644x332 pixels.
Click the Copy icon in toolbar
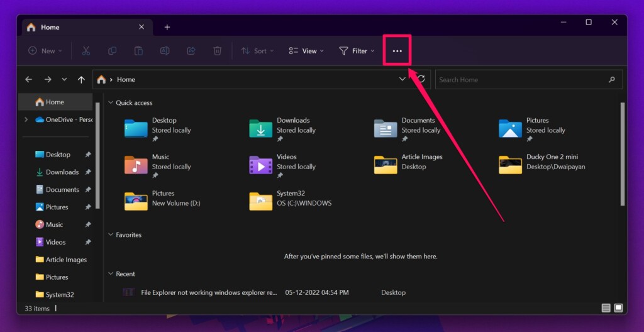112,51
